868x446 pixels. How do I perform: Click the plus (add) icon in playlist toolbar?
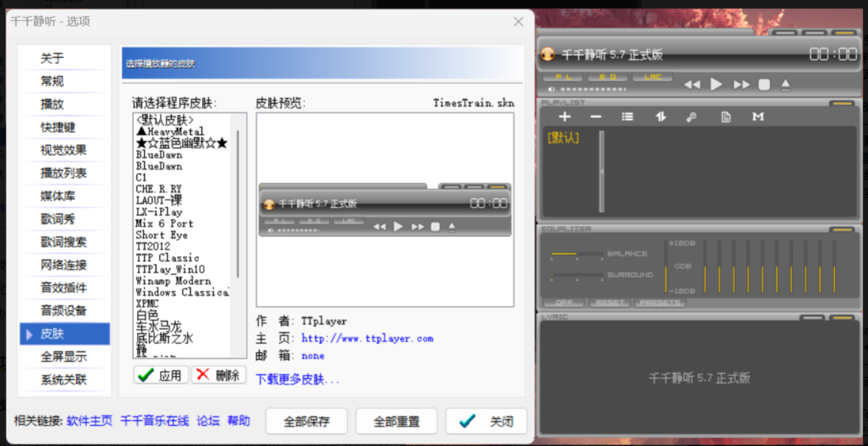(x=565, y=116)
